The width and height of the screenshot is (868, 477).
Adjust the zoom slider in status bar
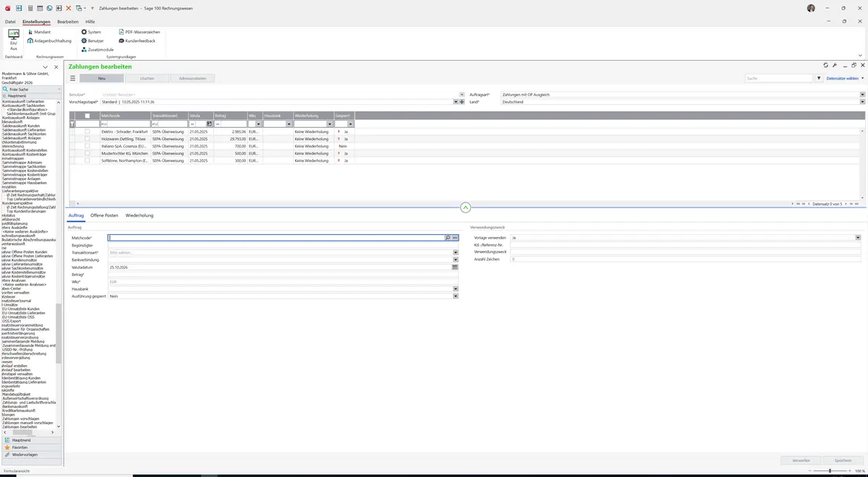tap(830, 470)
